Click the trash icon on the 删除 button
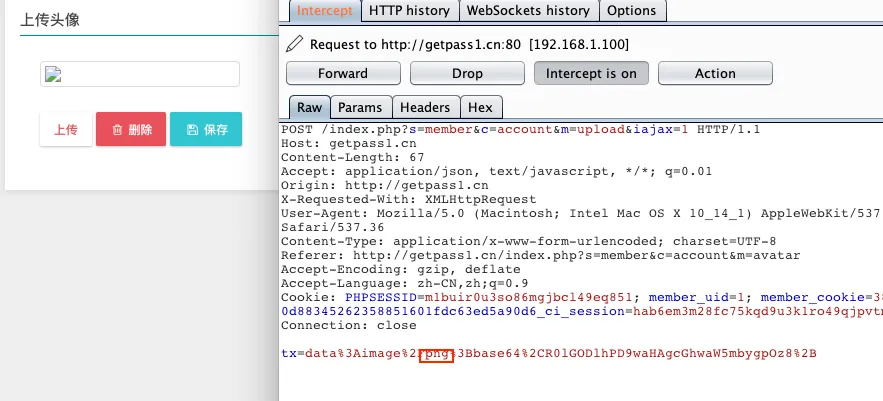Screen dimensions: 883x401 point(117,130)
